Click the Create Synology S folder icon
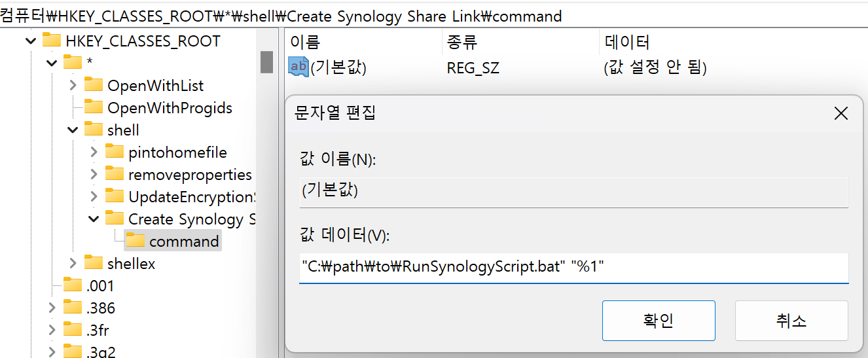This screenshot has width=868, height=358. point(115,219)
